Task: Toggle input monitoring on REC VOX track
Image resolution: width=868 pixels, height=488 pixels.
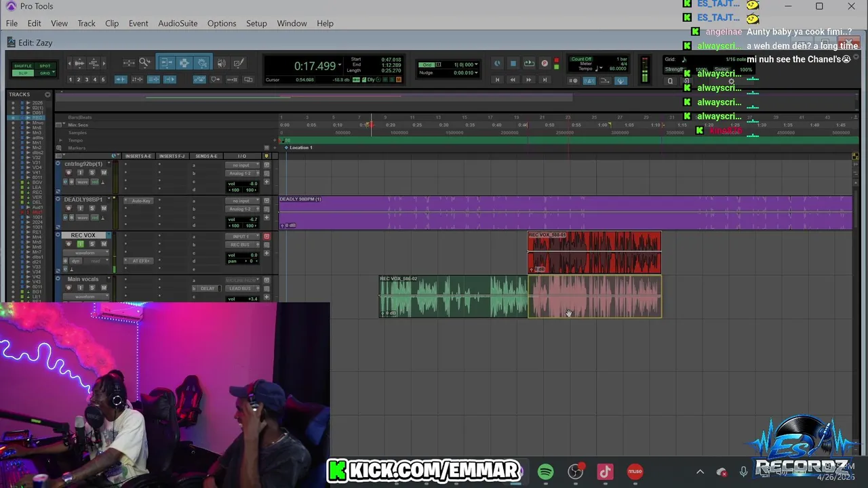Action: [x=80, y=244]
